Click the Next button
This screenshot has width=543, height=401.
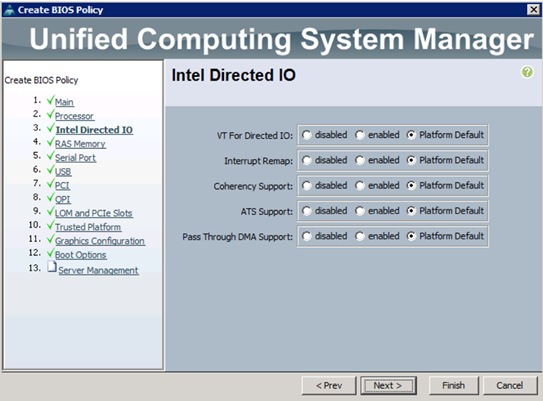pos(388,385)
